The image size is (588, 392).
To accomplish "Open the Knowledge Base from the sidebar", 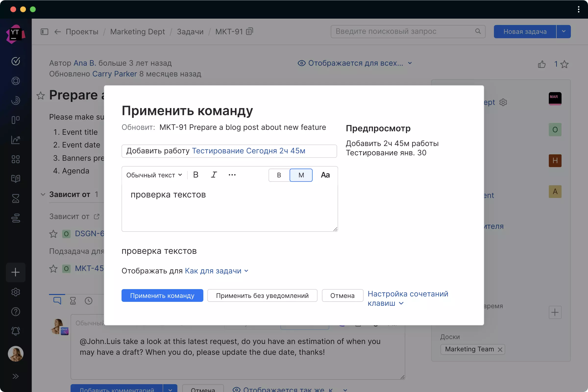I will coord(15,179).
